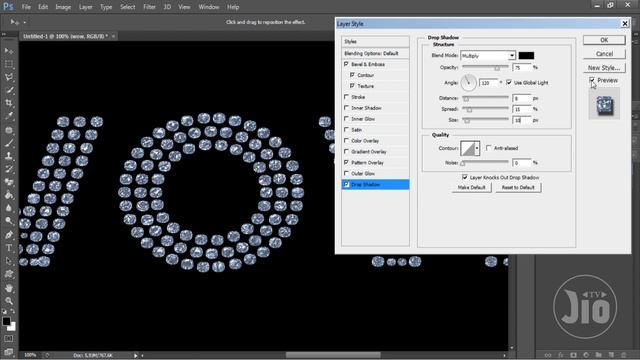Click the add layer style fx icon

tap(561, 355)
